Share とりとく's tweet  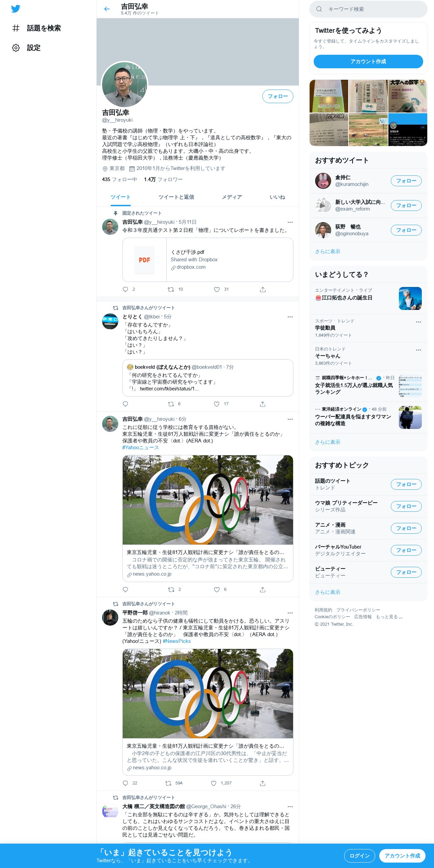263,404
